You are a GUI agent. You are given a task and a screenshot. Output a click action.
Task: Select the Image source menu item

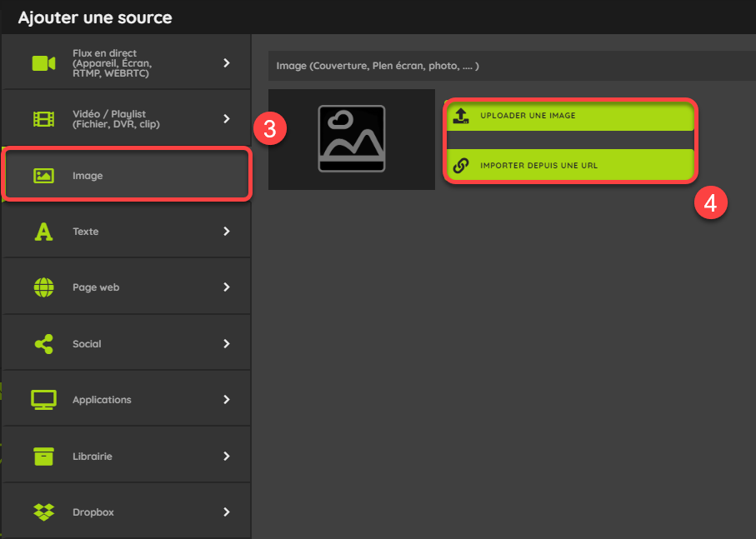point(127,175)
